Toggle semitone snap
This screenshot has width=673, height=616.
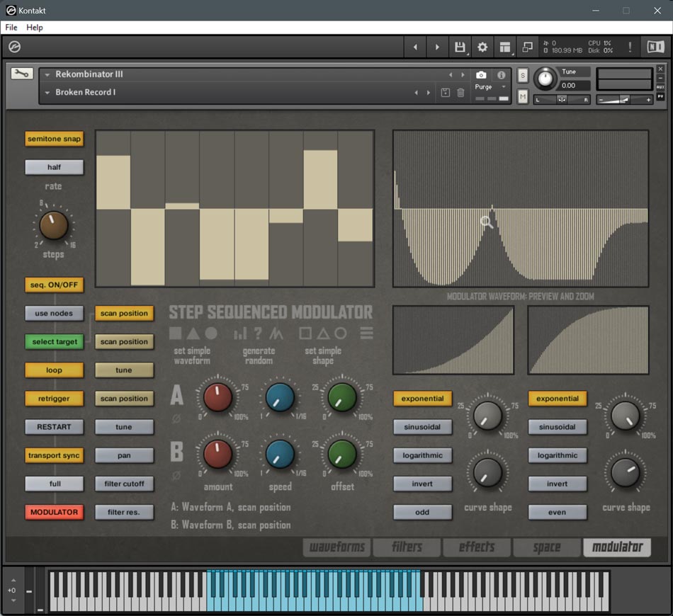click(54, 139)
